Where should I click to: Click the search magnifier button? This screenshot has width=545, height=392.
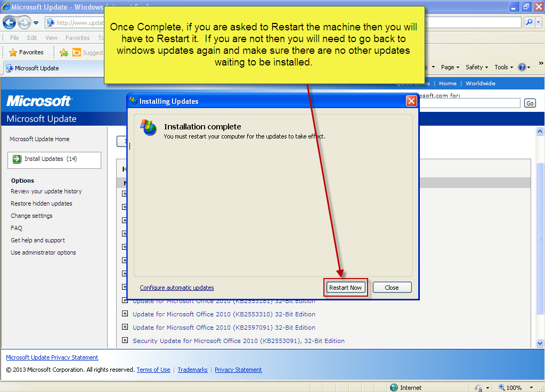point(529,22)
